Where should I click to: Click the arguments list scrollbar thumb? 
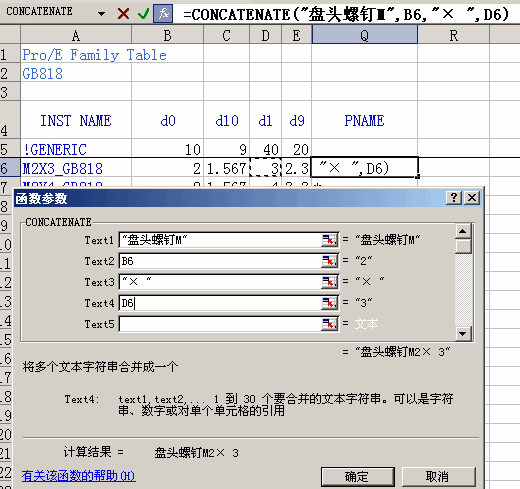click(463, 247)
